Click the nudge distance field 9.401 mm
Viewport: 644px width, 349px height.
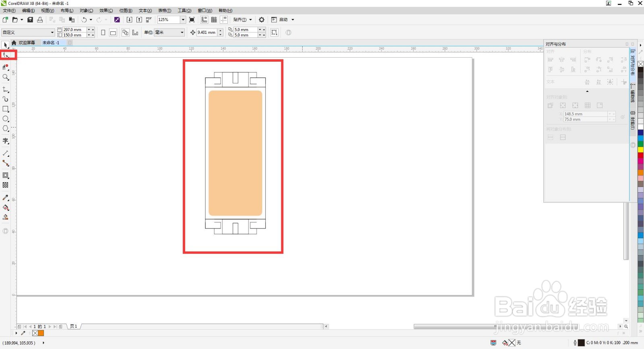(207, 33)
